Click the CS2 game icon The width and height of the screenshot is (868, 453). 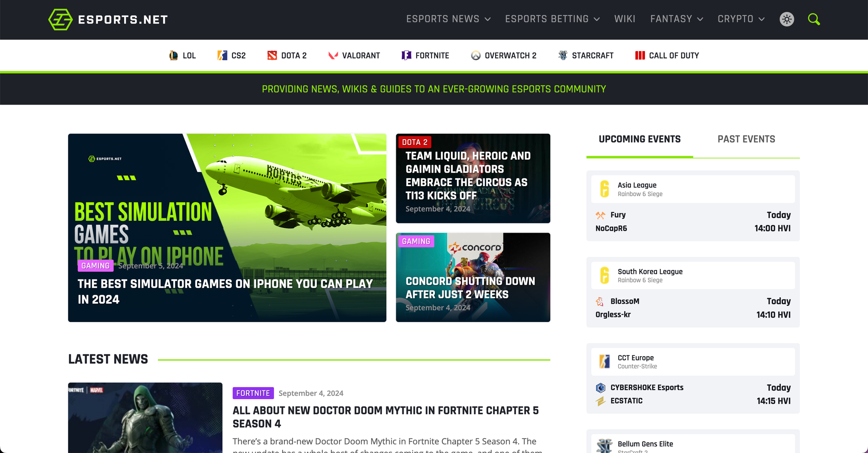pos(222,56)
